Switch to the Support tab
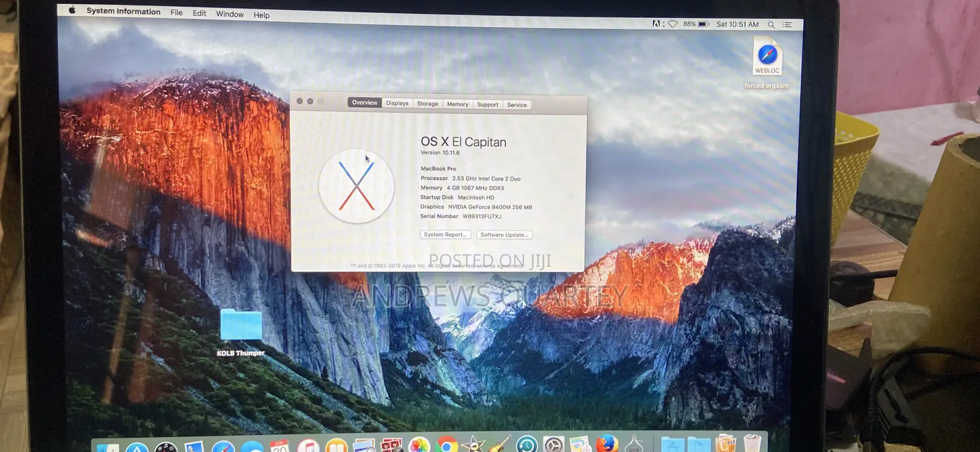Screen dimensions: 980x452 488,105
